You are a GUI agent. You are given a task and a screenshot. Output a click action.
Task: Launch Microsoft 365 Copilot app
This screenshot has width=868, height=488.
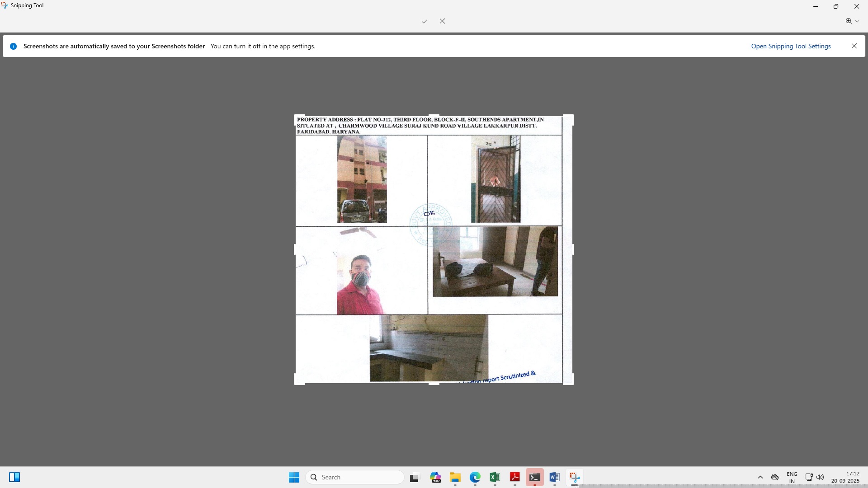click(435, 477)
